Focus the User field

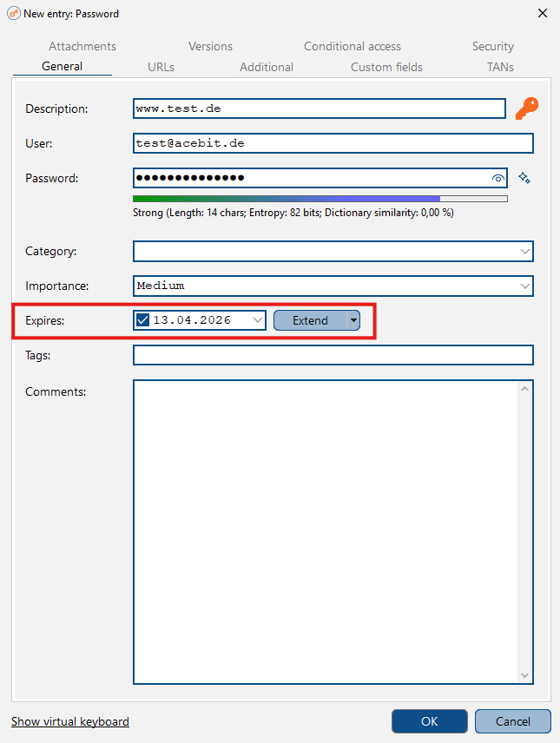333,143
